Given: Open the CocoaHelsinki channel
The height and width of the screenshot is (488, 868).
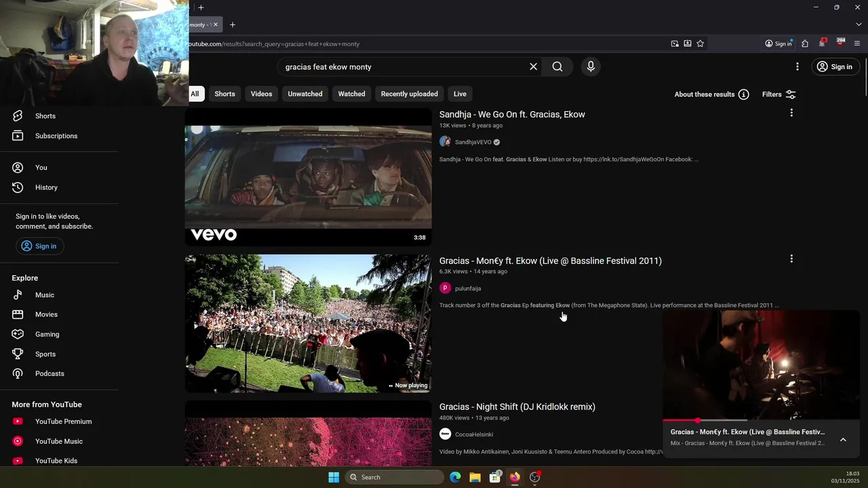Looking at the screenshot, I should 473,434.
